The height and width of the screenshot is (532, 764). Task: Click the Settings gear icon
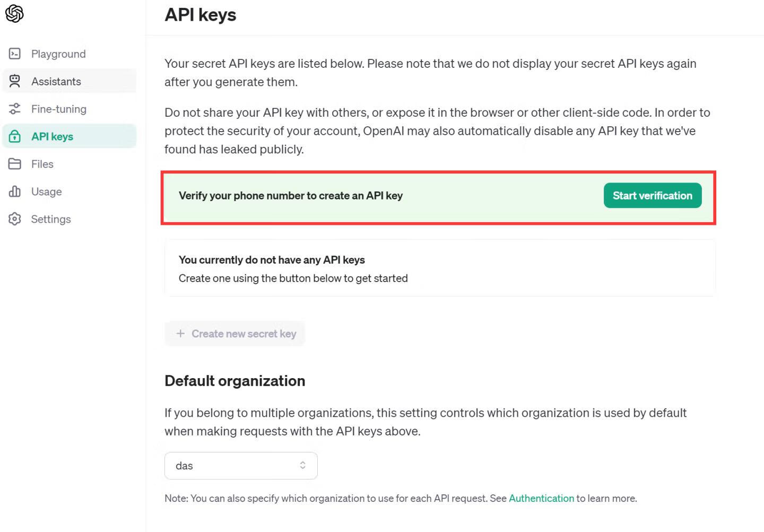pyautogui.click(x=15, y=219)
